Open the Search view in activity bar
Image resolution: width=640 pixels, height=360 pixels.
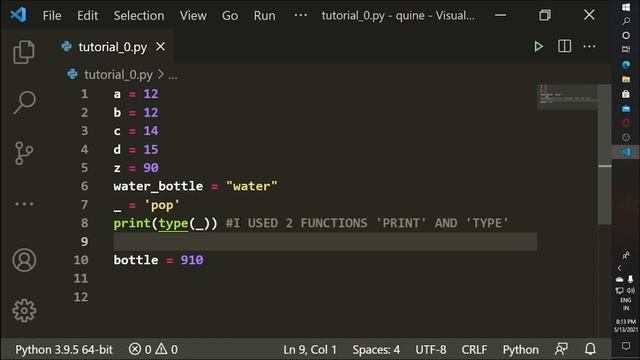click(x=24, y=102)
